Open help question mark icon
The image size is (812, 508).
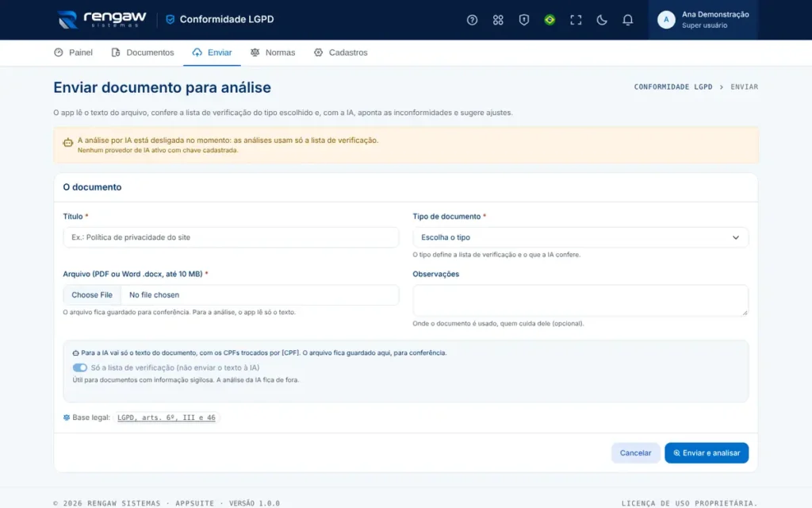472,20
